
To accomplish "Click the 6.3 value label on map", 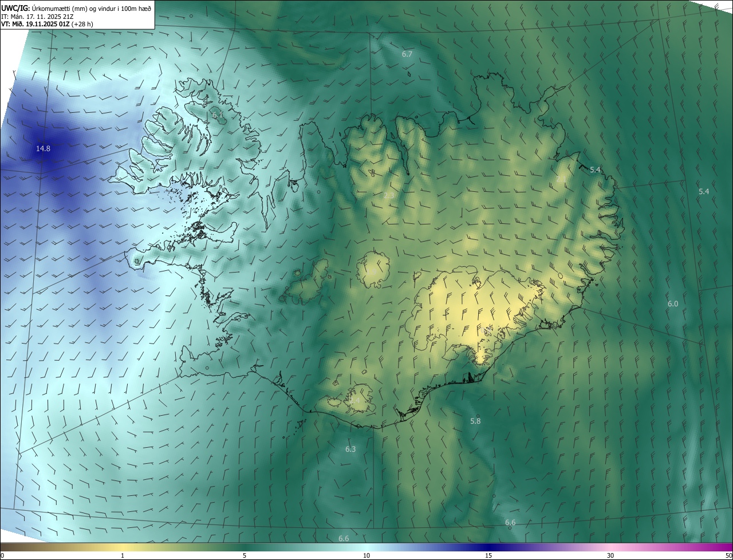I will tap(350, 449).
